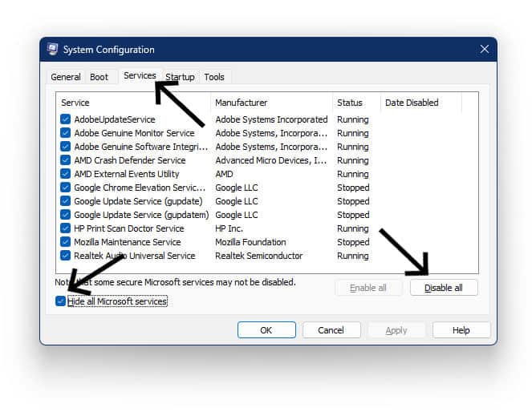Click manufacturer Advanced Micro Devices cell
Viewport: 532px width, 416px height.
271,160
